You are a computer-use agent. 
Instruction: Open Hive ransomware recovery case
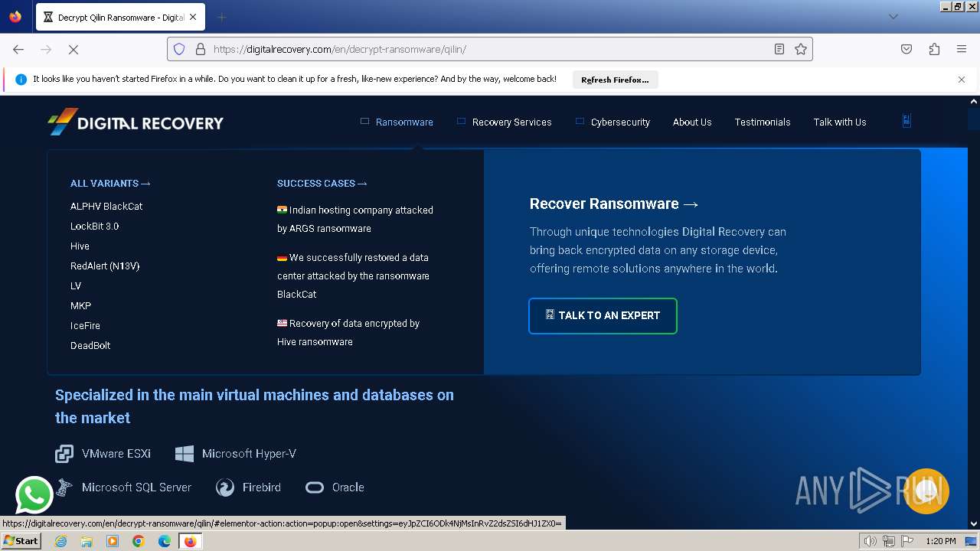coord(348,332)
